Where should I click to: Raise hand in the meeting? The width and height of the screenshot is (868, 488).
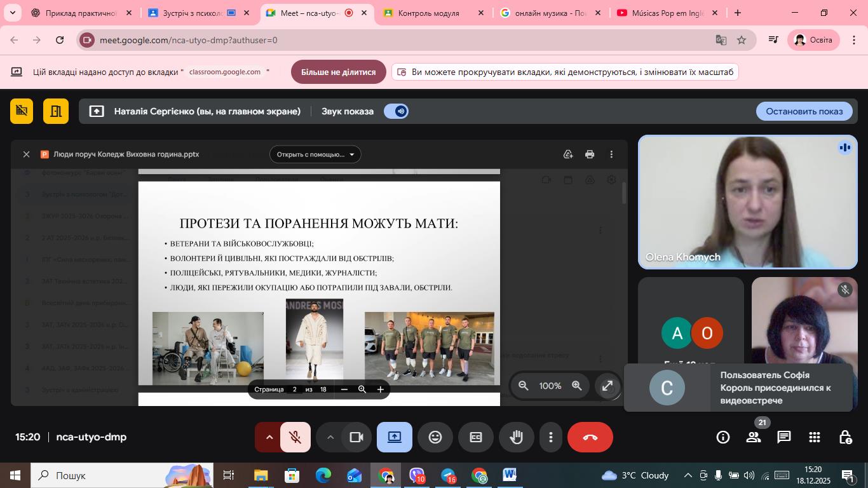(516, 437)
